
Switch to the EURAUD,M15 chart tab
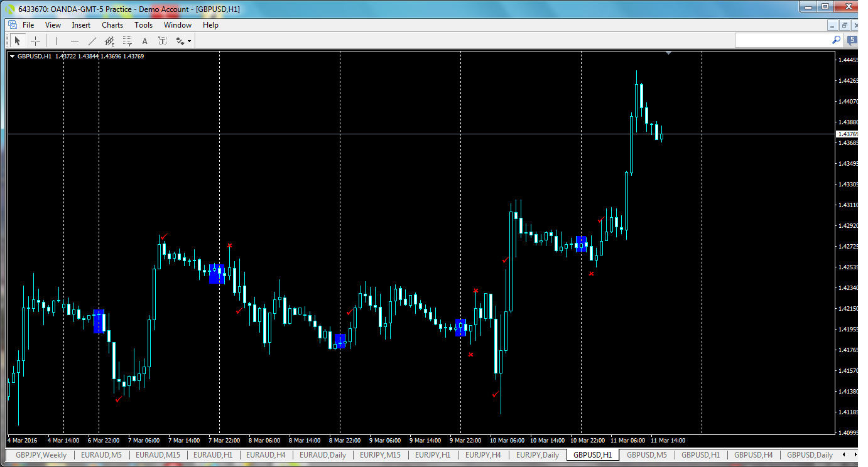point(158,455)
